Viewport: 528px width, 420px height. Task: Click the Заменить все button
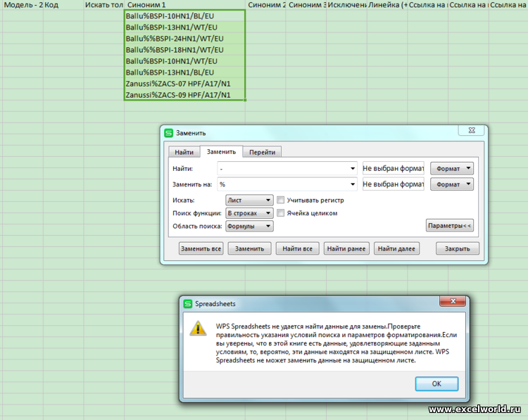pyautogui.click(x=201, y=249)
